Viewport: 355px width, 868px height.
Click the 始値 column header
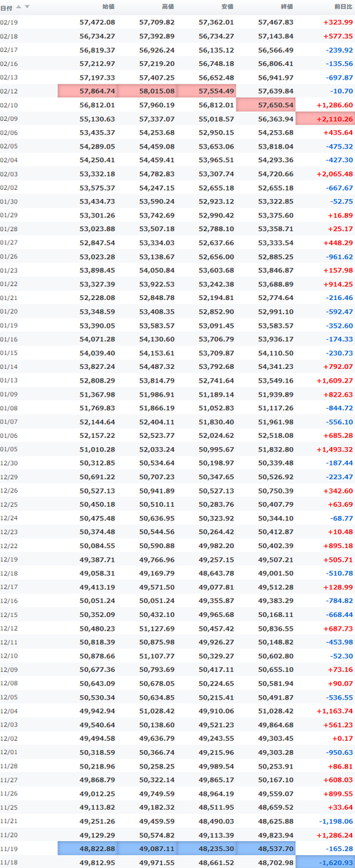(108, 6)
